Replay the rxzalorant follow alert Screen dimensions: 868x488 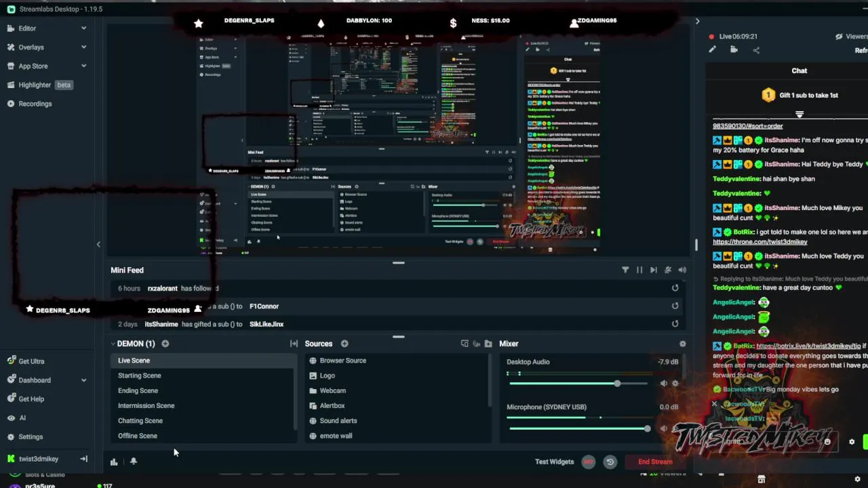tap(675, 288)
